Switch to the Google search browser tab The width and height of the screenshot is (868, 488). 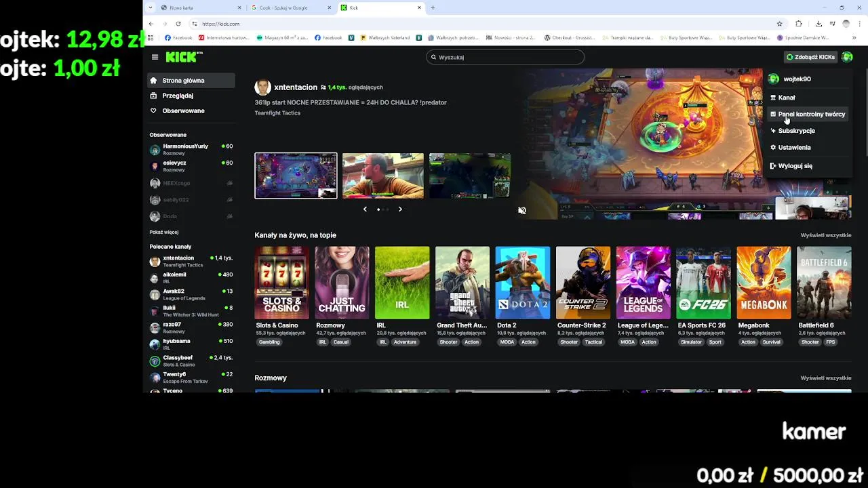[290, 7]
